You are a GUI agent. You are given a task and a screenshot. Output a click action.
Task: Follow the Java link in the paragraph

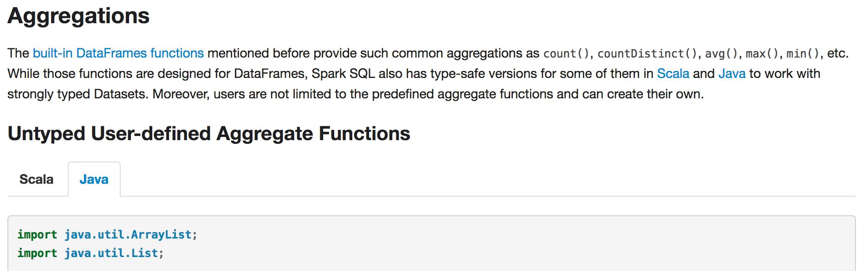[x=732, y=74]
